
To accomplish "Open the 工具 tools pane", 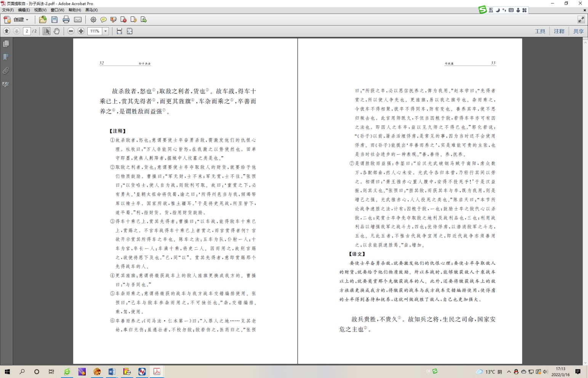I will [x=540, y=31].
